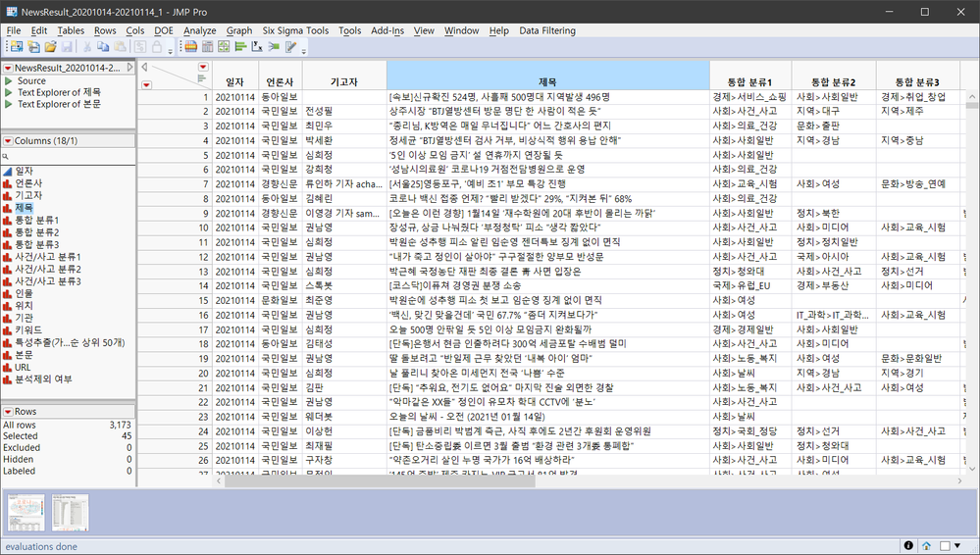Open the Data Filtering menu
The width and height of the screenshot is (980, 555).
pyautogui.click(x=547, y=30)
